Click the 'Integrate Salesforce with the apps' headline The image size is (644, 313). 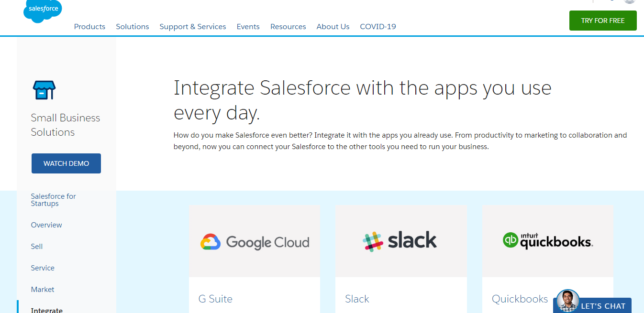[363, 100]
